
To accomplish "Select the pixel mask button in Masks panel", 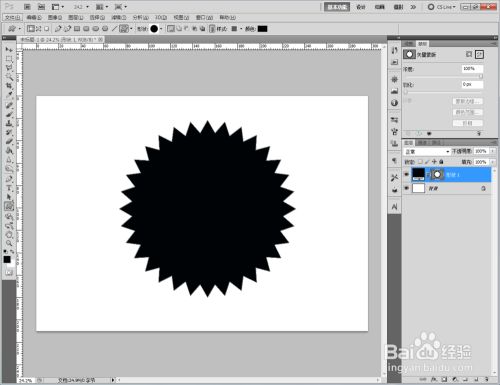I will [469, 54].
